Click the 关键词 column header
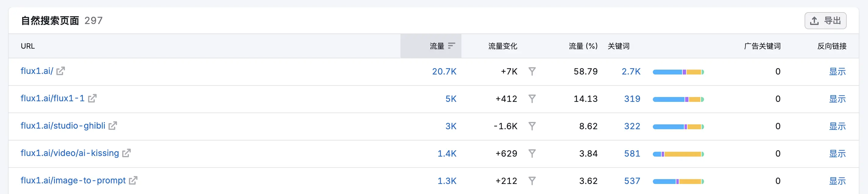 [x=618, y=46]
